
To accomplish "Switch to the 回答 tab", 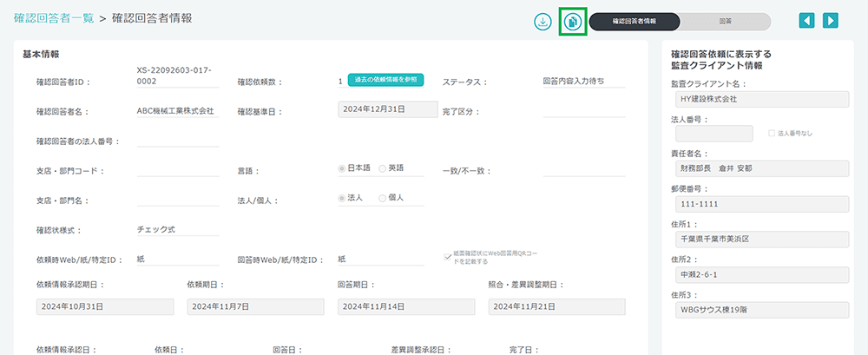I will 724,21.
